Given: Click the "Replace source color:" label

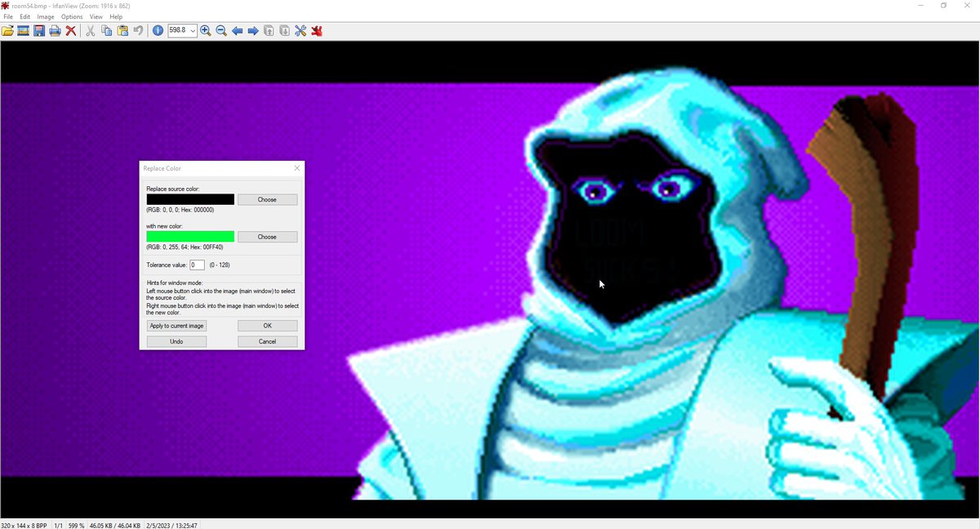Looking at the screenshot, I should pyautogui.click(x=173, y=189).
